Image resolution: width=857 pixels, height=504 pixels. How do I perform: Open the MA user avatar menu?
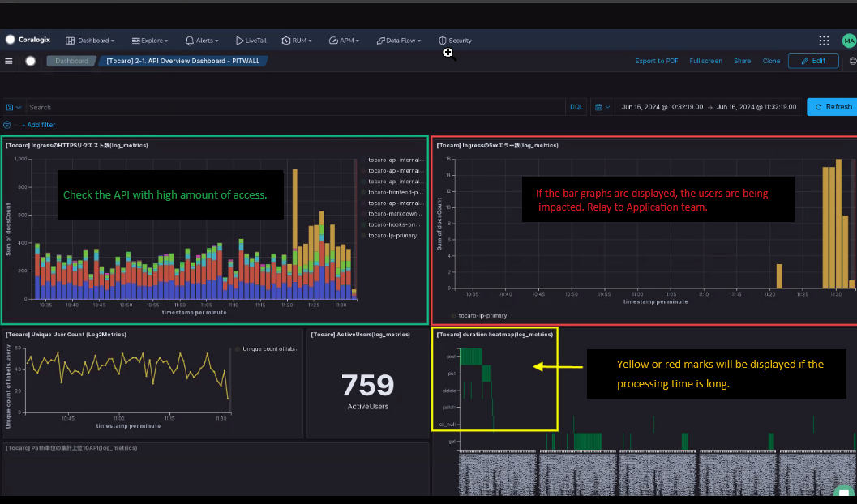pyautogui.click(x=848, y=41)
